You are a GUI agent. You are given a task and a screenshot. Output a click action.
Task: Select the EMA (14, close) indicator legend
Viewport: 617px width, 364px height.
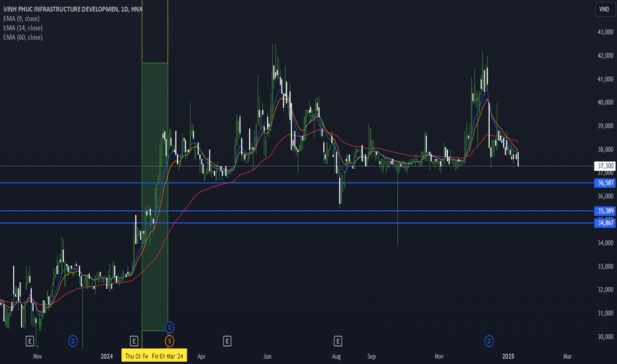click(23, 28)
